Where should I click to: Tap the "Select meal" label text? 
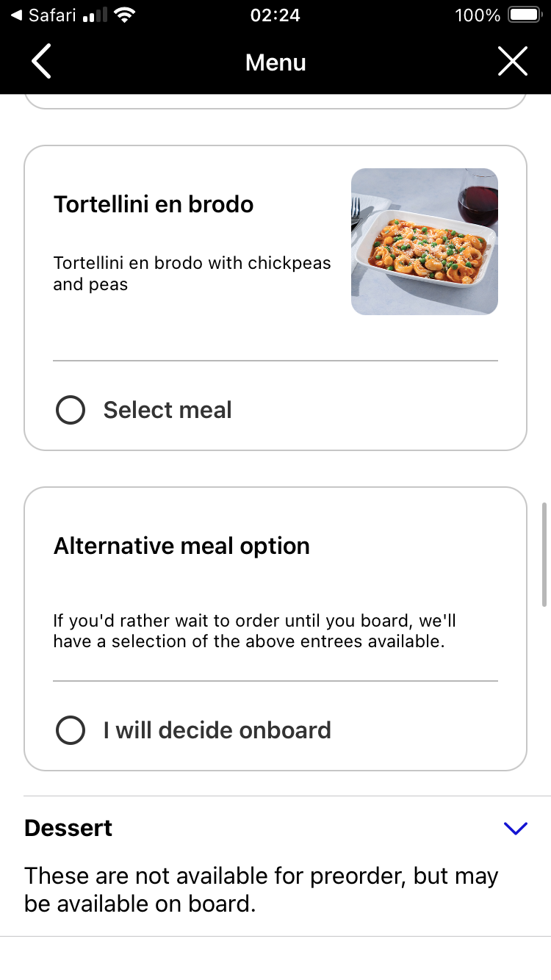(x=168, y=410)
